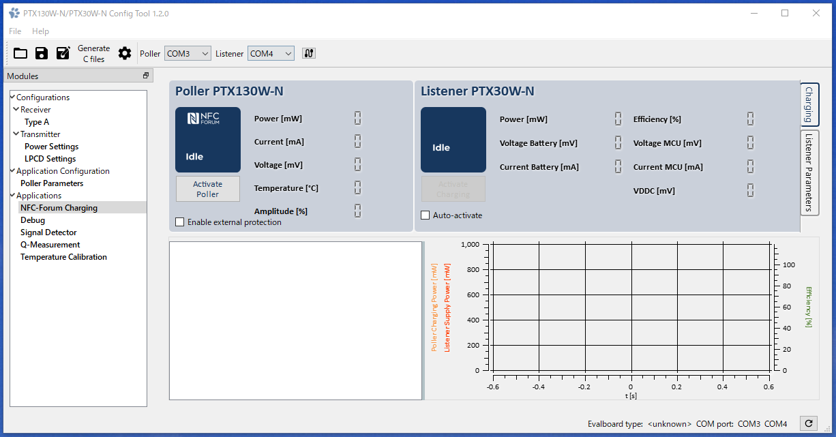Click the Activate Poller button

tap(208, 189)
